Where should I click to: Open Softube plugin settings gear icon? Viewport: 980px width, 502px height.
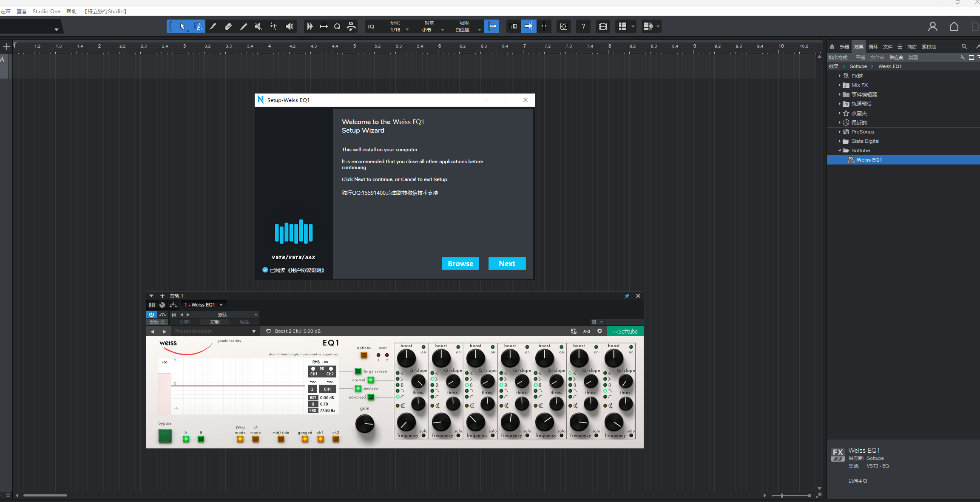click(x=599, y=331)
